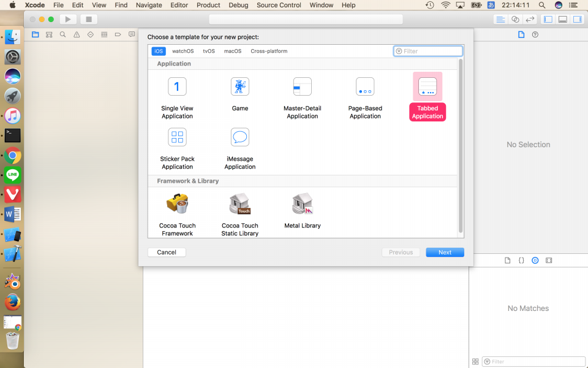The image size is (588, 368).
Task: Show the Version editor
Action: point(530,20)
